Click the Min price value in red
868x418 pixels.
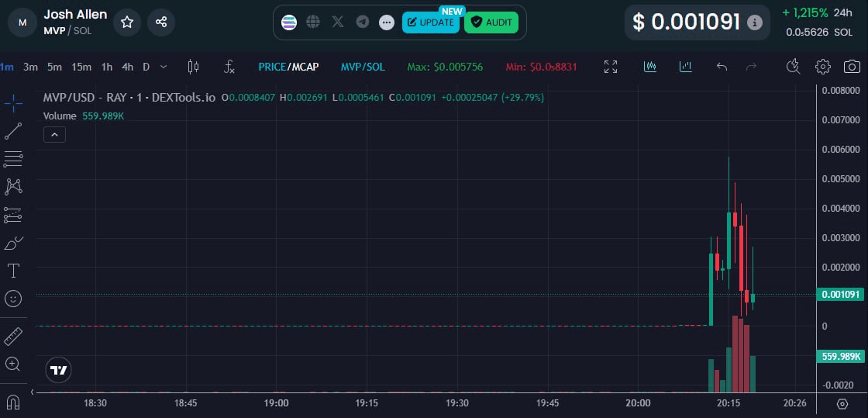(542, 67)
